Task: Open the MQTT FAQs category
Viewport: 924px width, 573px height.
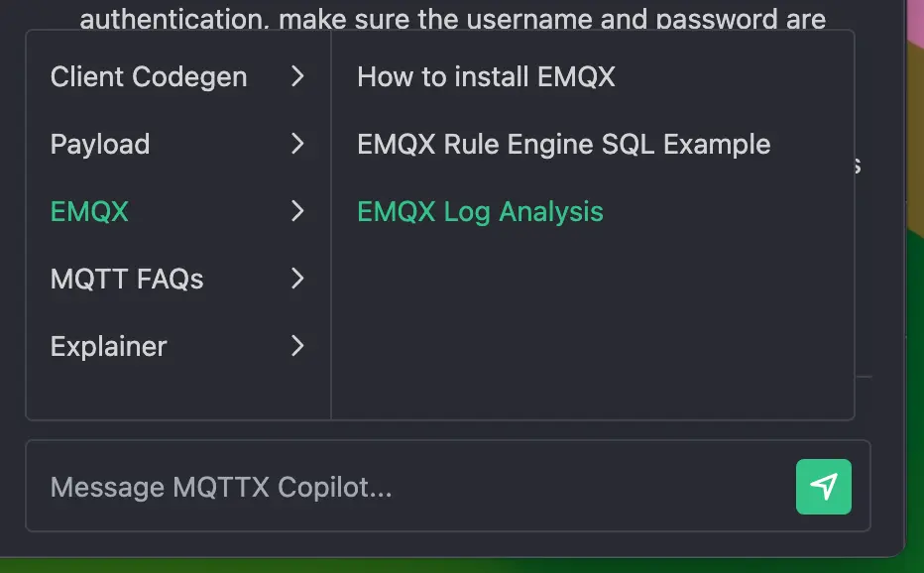Action: 126,279
